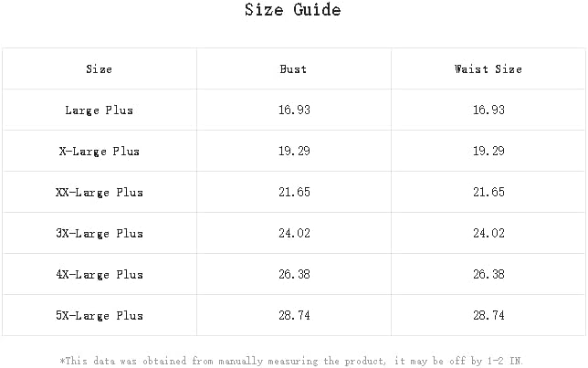The width and height of the screenshot is (588, 368).
Task: Click the Waist Size column header
Action: coord(488,69)
